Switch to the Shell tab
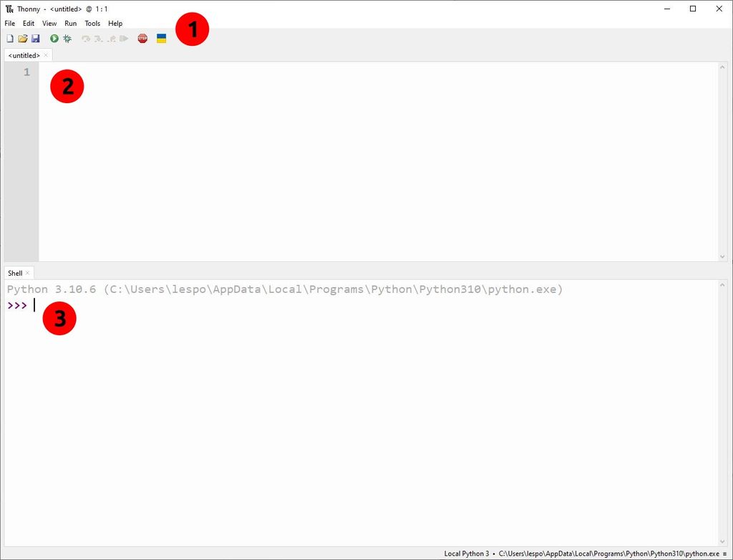The image size is (733, 560). [x=14, y=273]
